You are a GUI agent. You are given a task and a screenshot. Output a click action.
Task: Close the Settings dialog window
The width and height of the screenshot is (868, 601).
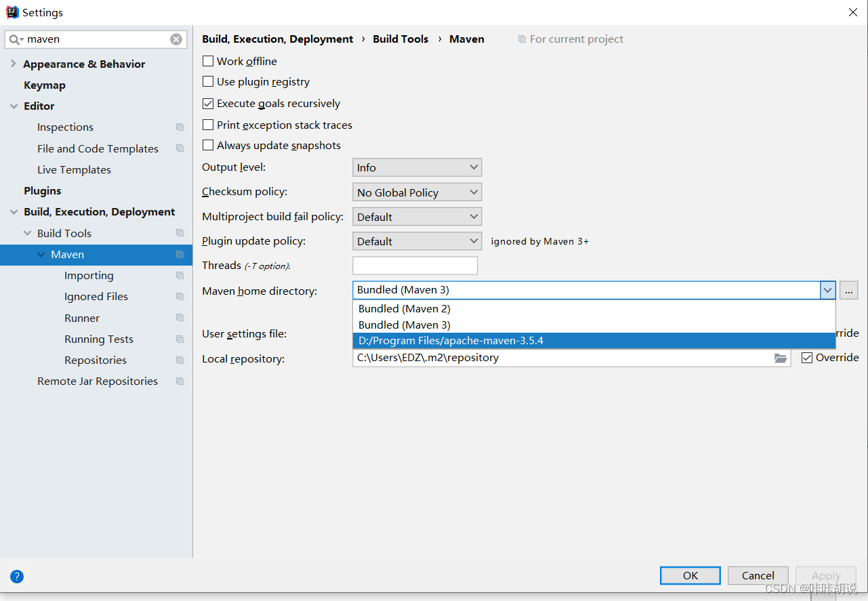click(x=853, y=12)
